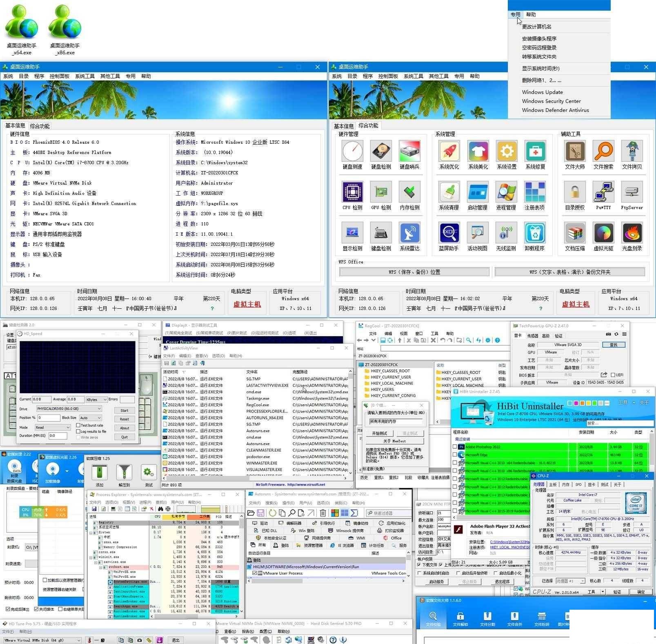Image resolution: width=656 pixels, height=644 pixels.
Task: Open the Block Size Auto dropdown
Action: tap(90, 418)
